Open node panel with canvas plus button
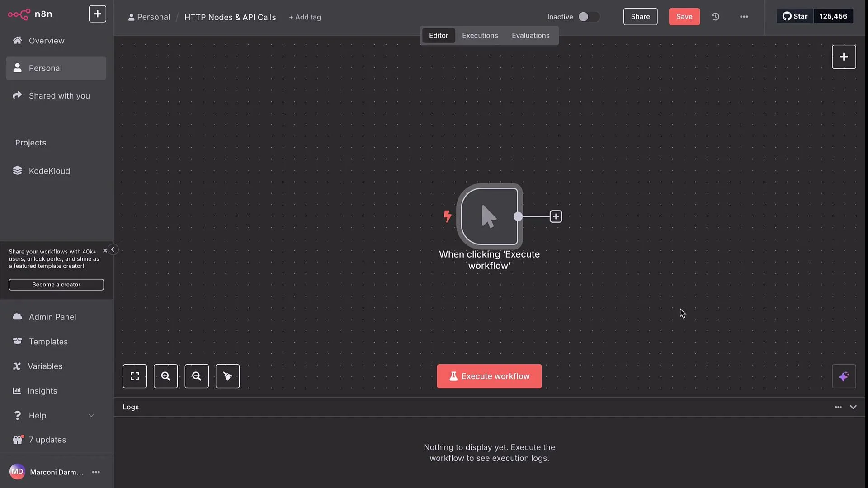The height and width of the screenshot is (488, 868). tap(844, 57)
